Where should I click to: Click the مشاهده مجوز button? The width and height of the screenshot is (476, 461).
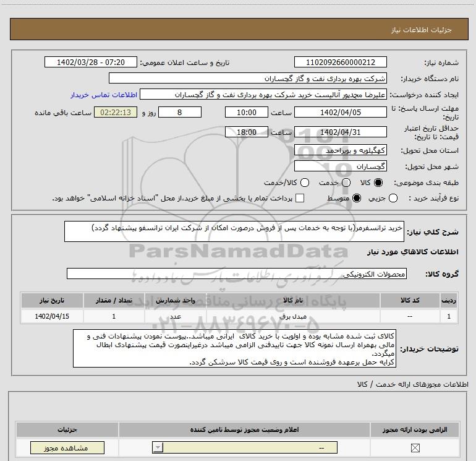pyautogui.click(x=67, y=448)
